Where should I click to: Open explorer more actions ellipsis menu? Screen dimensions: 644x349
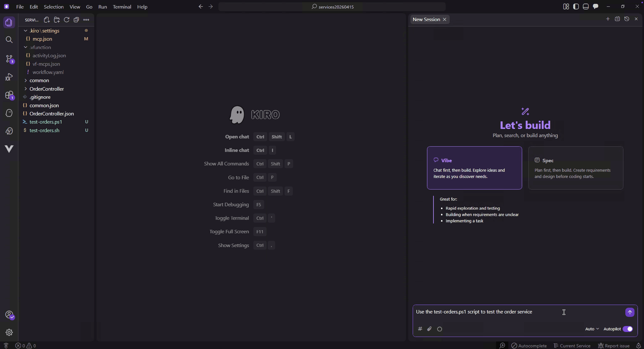tap(86, 20)
